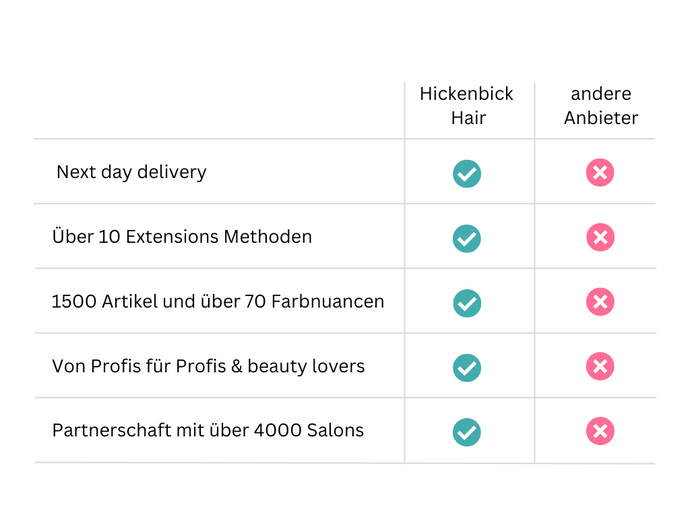Click the Next day delivery text

point(131,172)
